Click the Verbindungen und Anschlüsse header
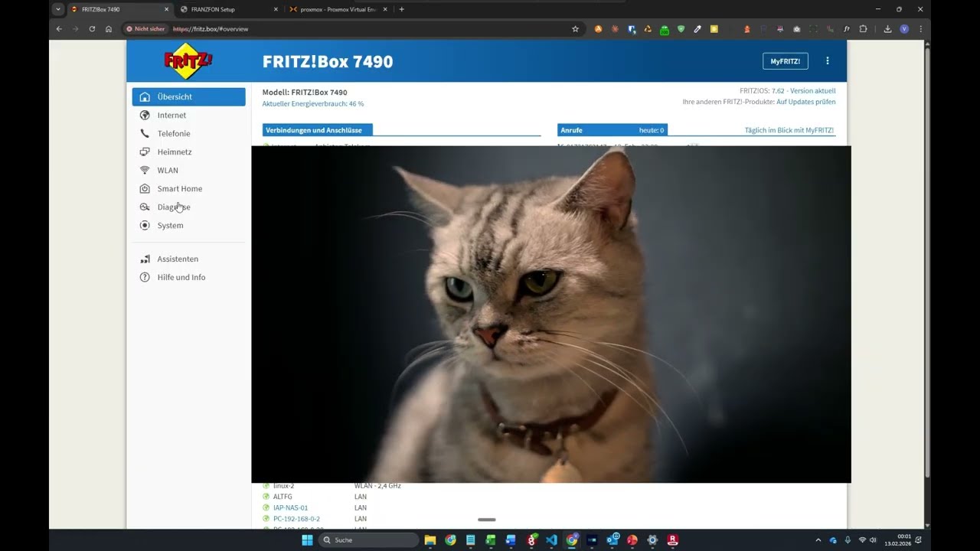 coord(318,130)
